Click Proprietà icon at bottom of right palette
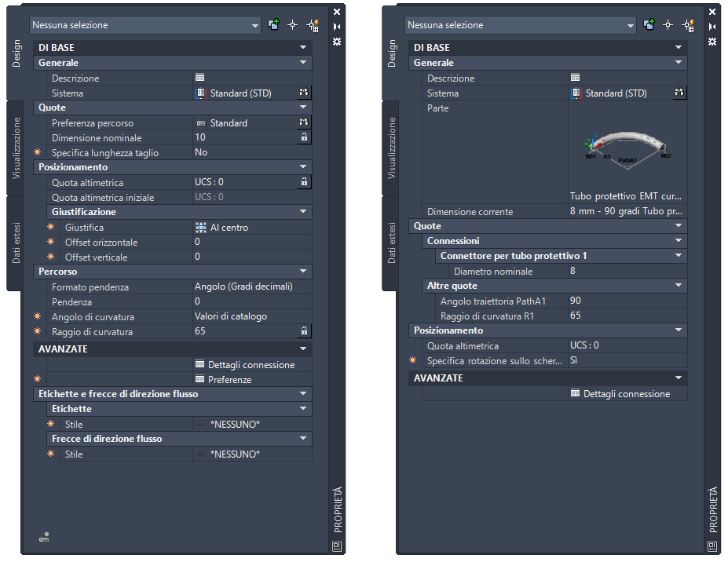 pos(712,546)
